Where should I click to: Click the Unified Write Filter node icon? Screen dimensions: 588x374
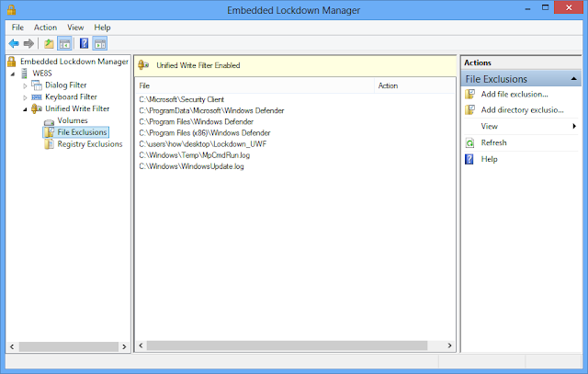pyautogui.click(x=37, y=108)
